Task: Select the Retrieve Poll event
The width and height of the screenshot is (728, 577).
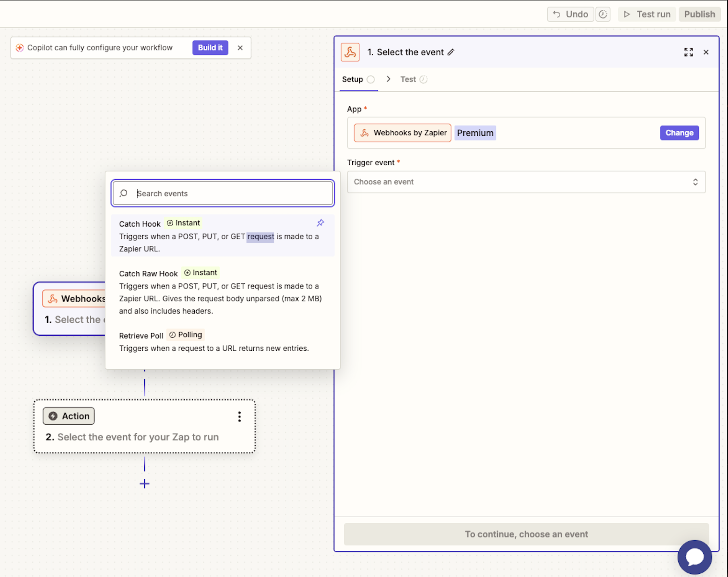Action: 223,341
